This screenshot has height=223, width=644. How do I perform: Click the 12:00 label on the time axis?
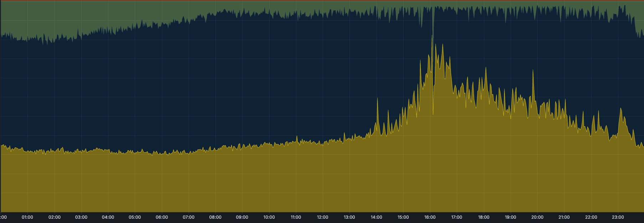click(x=322, y=217)
